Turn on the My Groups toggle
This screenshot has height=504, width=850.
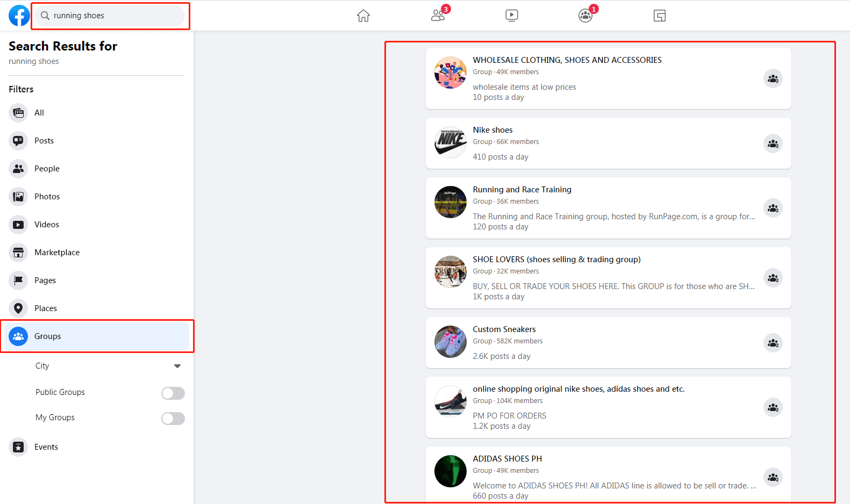point(173,419)
